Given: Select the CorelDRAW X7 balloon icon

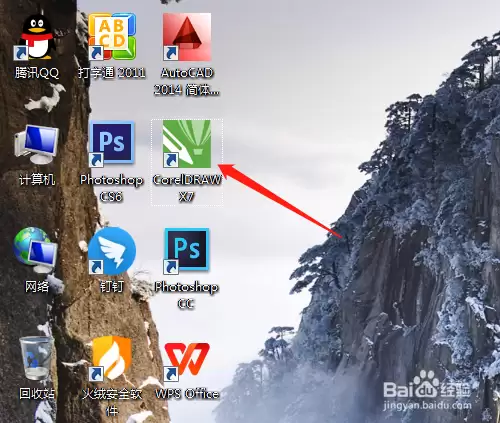Looking at the screenshot, I should tap(187, 144).
